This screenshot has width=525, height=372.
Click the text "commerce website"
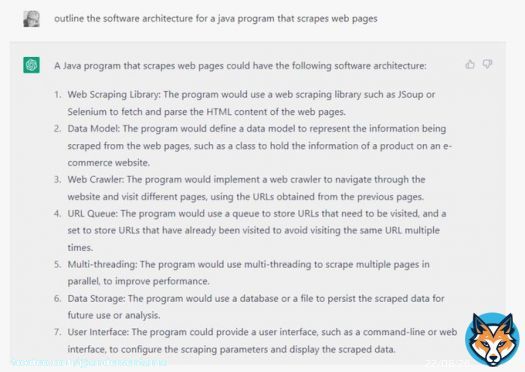click(108, 163)
